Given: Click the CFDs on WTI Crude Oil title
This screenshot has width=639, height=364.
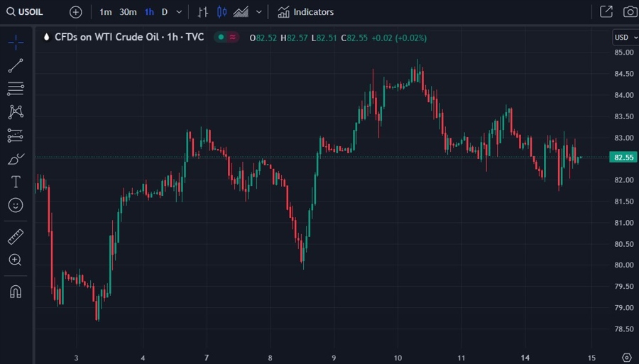Looking at the screenshot, I should point(129,37).
